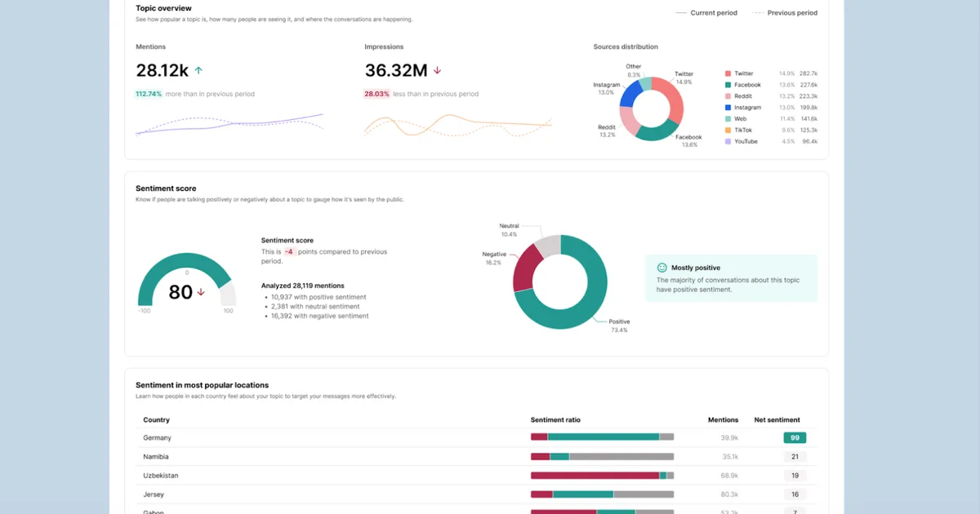Click the Mostly positive summary card
Viewport: 980px width, 514px height.
[x=732, y=278]
